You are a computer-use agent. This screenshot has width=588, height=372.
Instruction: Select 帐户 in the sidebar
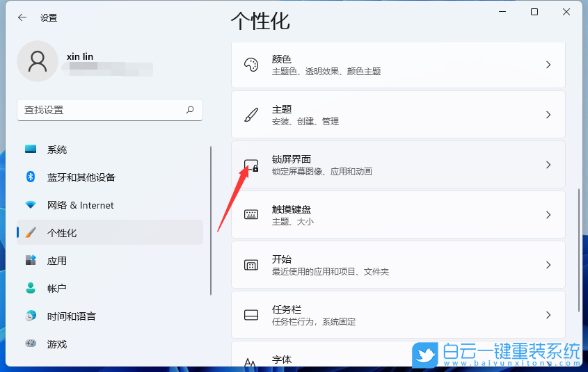point(110,288)
